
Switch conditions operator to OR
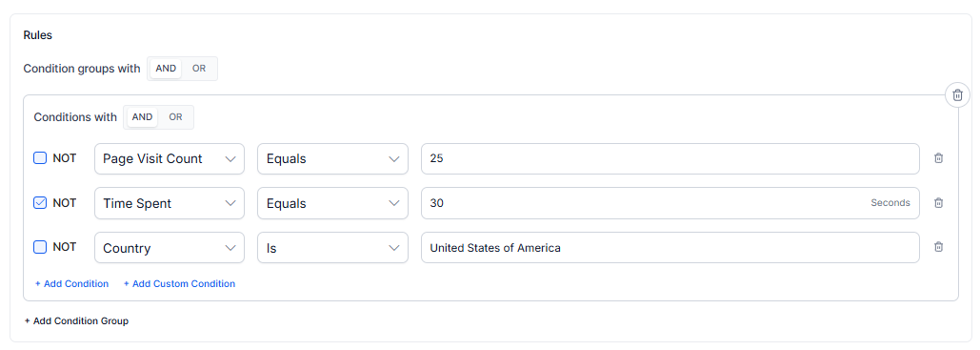[175, 117]
